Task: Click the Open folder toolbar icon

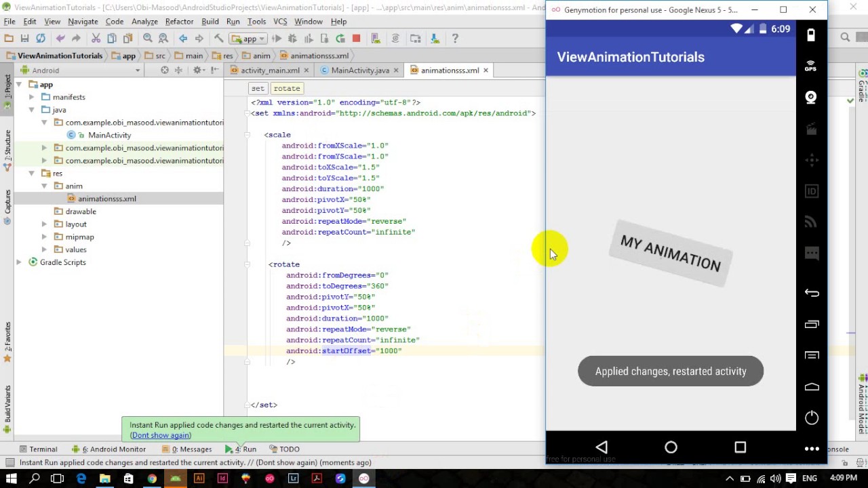Action: coord(9,39)
